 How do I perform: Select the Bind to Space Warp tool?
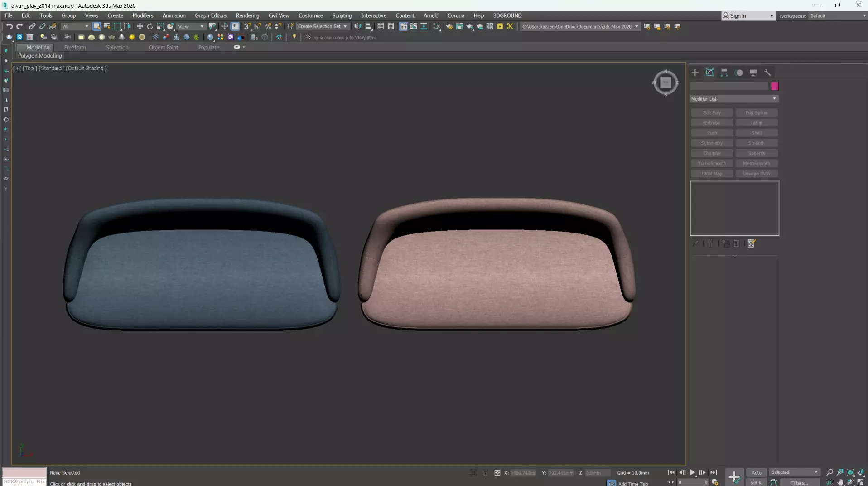53,26
